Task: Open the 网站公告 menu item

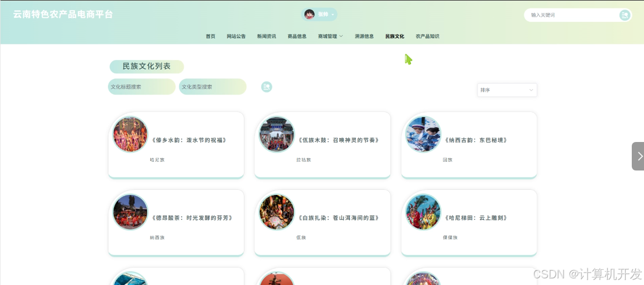Action: click(x=236, y=36)
